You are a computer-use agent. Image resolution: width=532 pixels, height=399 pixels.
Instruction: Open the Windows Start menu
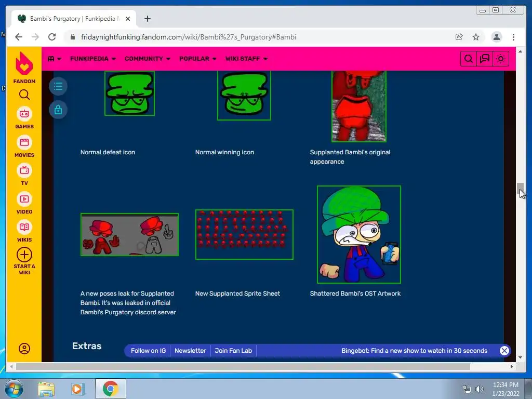click(14, 389)
